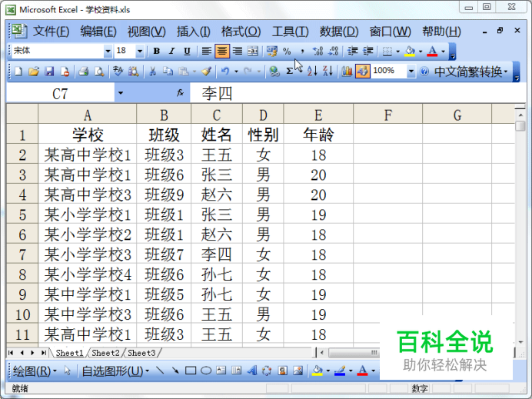Align text right
Screen dimensions: 532x399
point(237,52)
